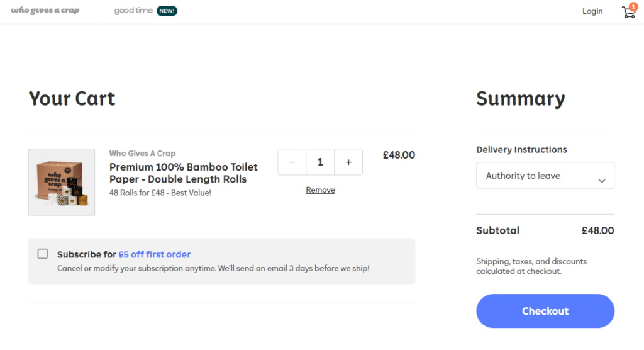Image resolution: width=644 pixels, height=350 pixels.
Task: Click the orange cart item count badge
Action: (x=633, y=6)
